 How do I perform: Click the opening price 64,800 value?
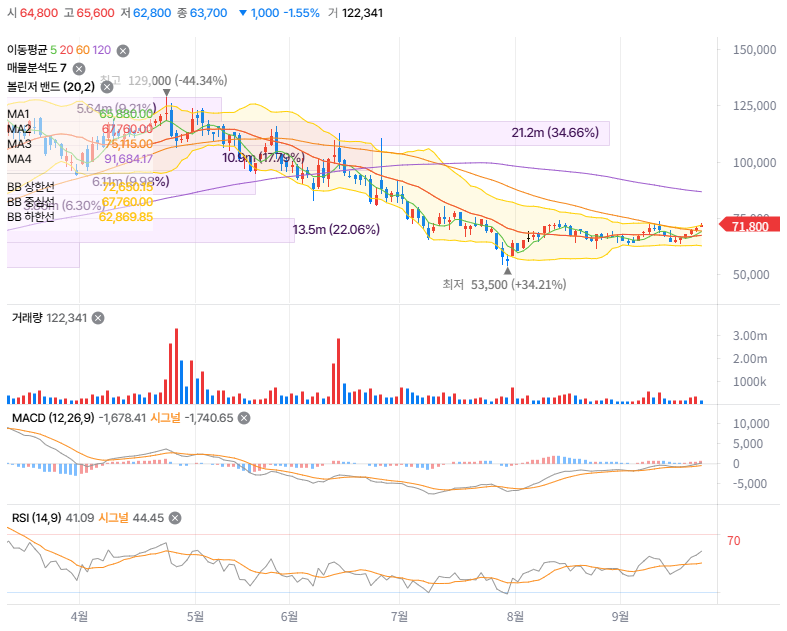(39, 13)
